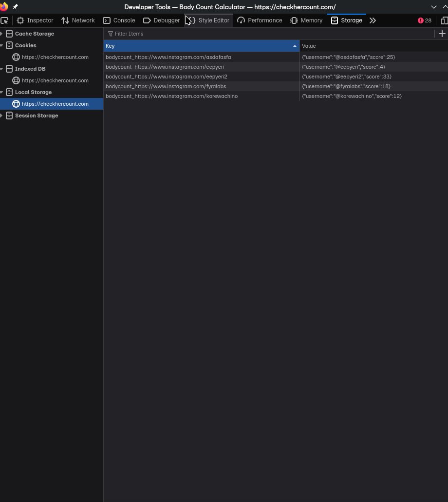Click the globe icon under Indexed DB
The height and width of the screenshot is (502, 448).
point(16,81)
